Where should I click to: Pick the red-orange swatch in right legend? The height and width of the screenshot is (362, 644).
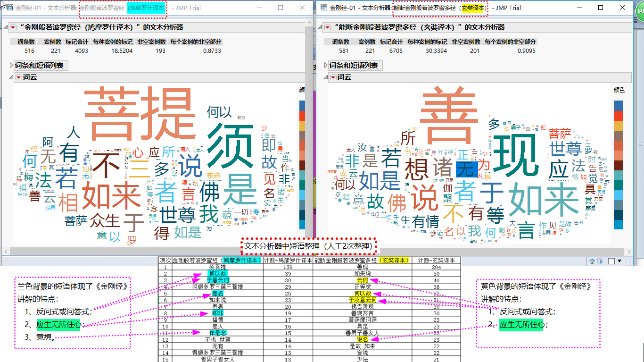[618, 116]
